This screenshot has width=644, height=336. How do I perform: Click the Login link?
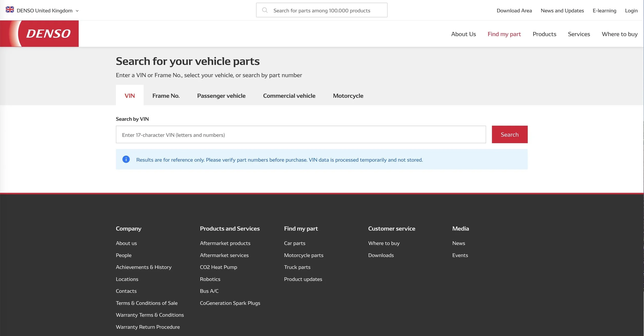coord(631,11)
